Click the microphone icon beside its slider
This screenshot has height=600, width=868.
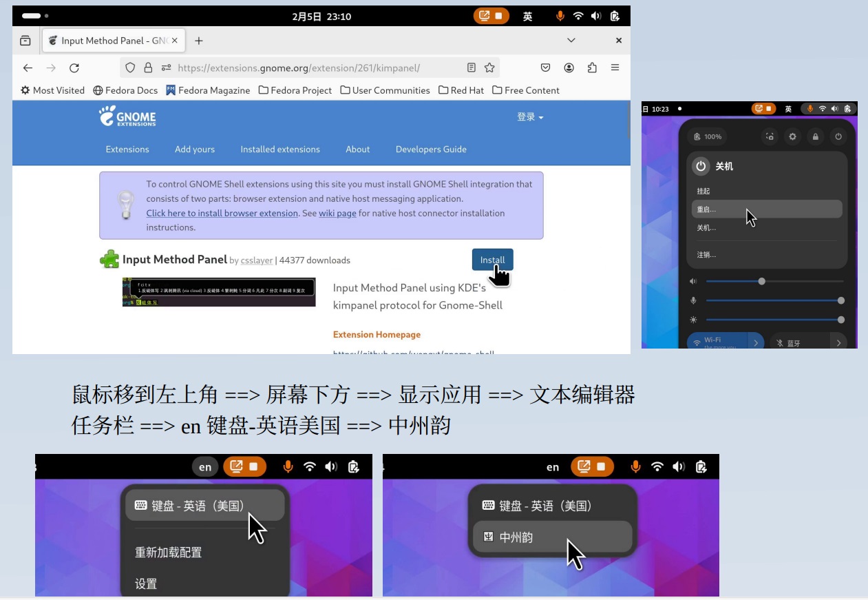tap(693, 300)
